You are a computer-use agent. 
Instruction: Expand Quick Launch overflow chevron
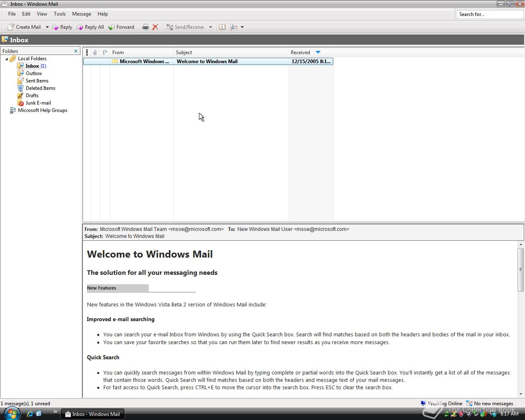click(x=55, y=412)
